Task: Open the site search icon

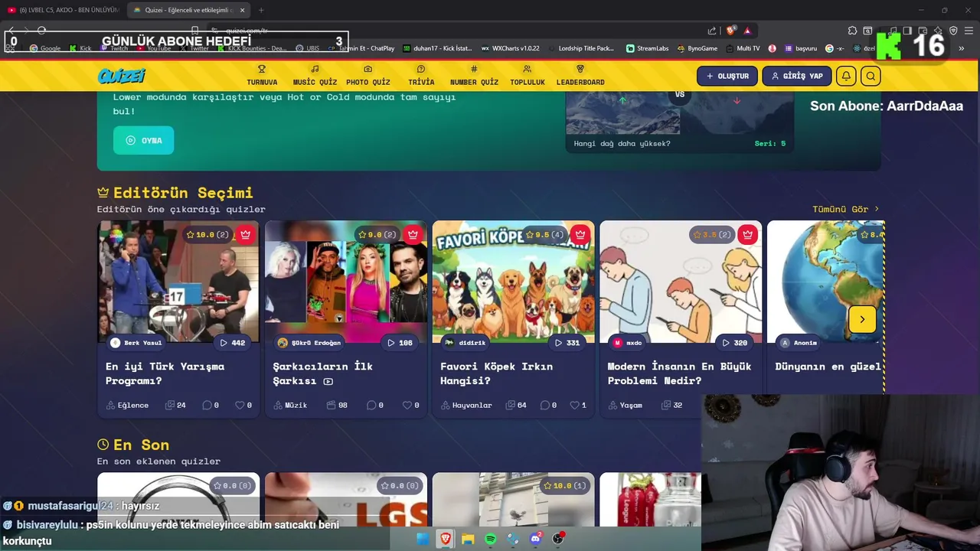Action: (x=871, y=76)
